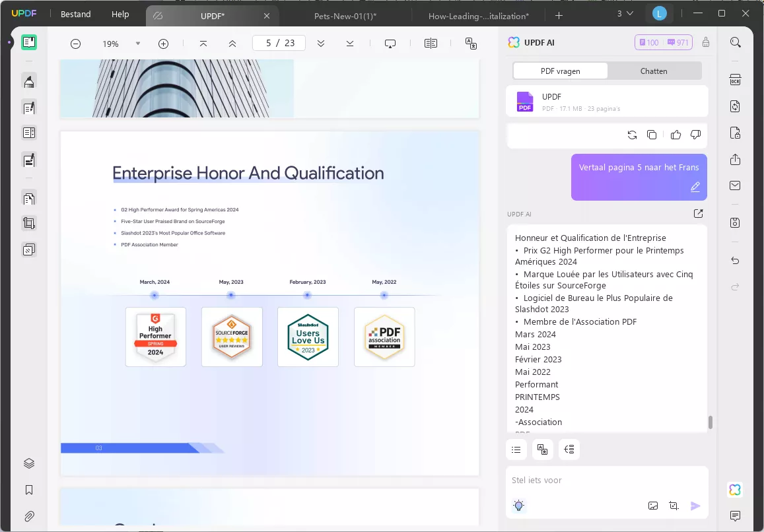Capture a screenshot region for AI
This screenshot has height=532, width=764.
point(674,506)
